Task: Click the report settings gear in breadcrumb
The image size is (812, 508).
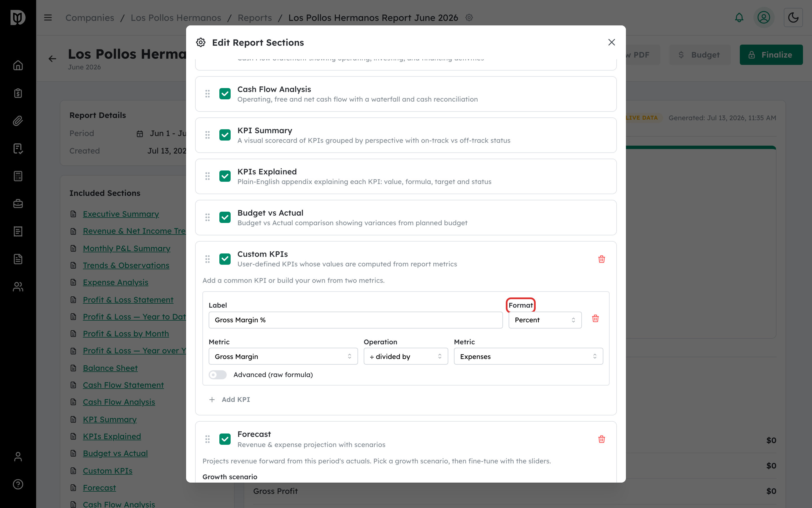Action: pyautogui.click(x=469, y=17)
